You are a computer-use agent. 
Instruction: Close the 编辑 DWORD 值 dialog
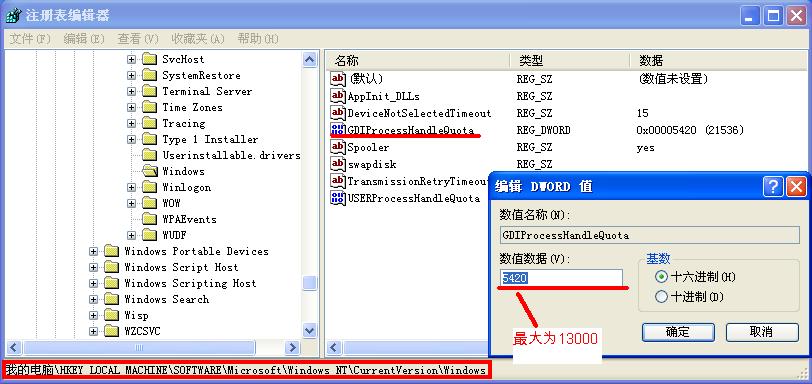point(796,186)
